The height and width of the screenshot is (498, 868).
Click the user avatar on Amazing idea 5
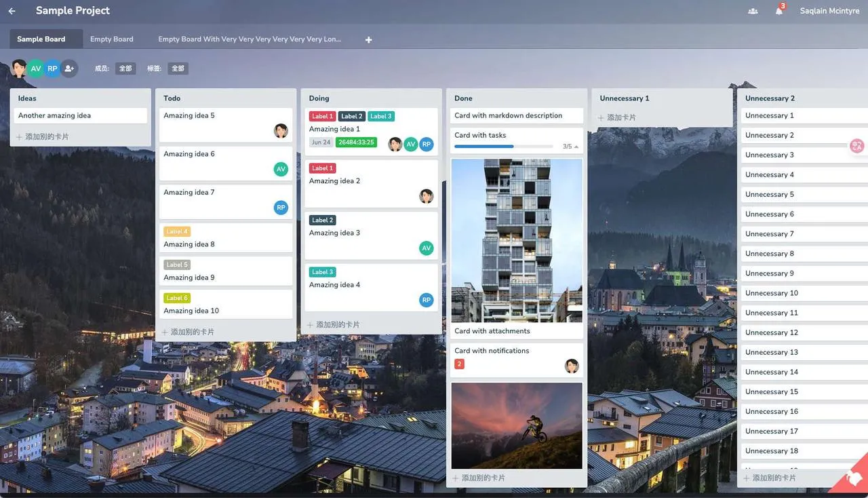281,131
